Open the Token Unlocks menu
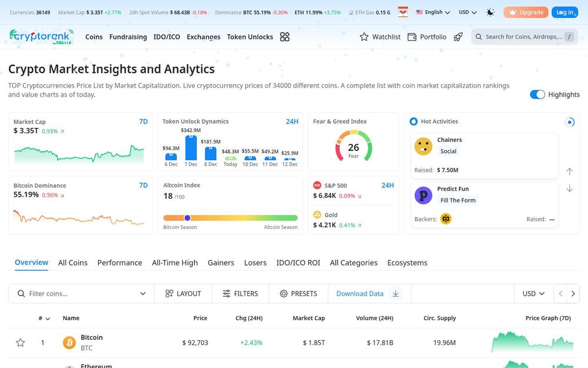588x368 pixels. [250, 37]
